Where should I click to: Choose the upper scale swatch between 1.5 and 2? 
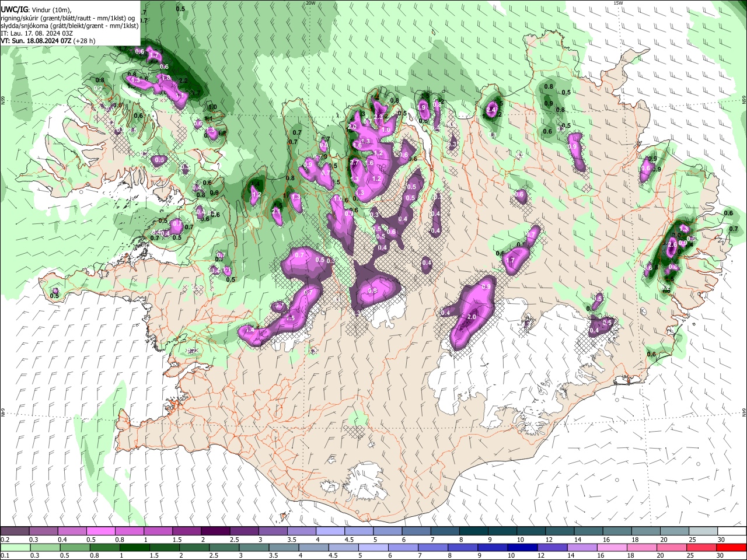[187, 531]
